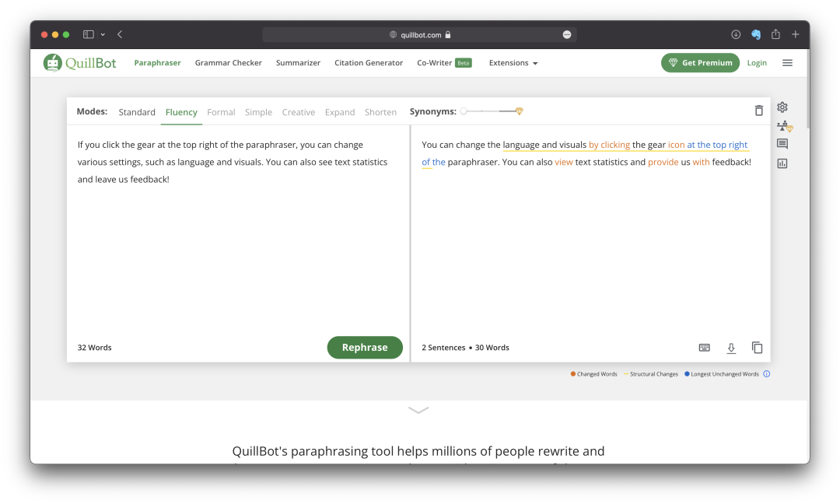Click the "Changed Words" legend label
Viewport: 840px width, 504px height.
point(597,374)
